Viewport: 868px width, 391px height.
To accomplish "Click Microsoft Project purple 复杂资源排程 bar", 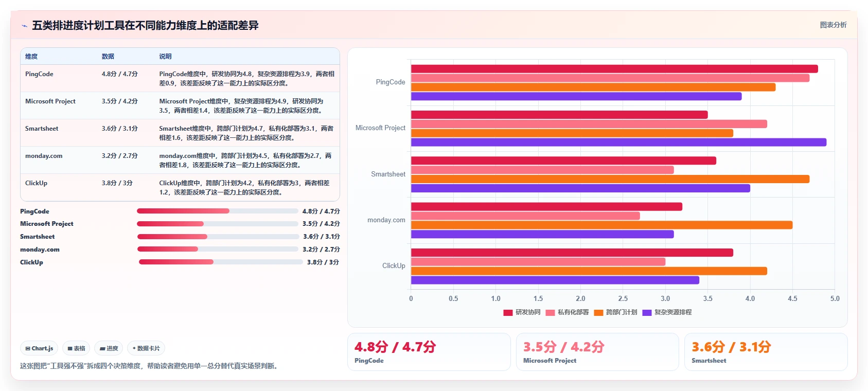I will click(618, 143).
